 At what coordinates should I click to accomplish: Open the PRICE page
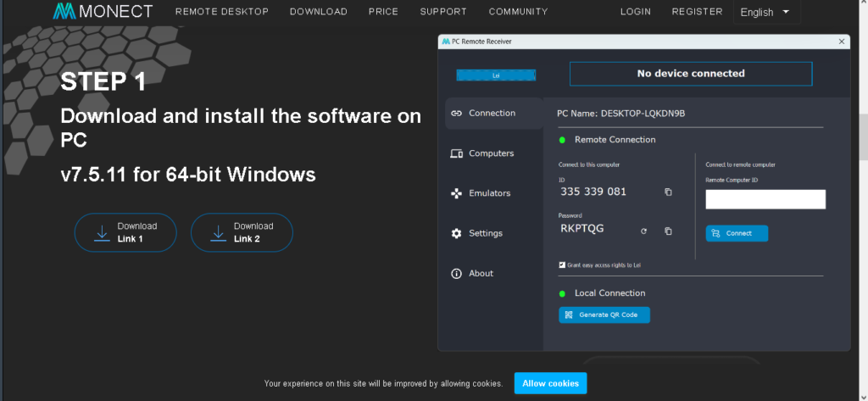[384, 12]
